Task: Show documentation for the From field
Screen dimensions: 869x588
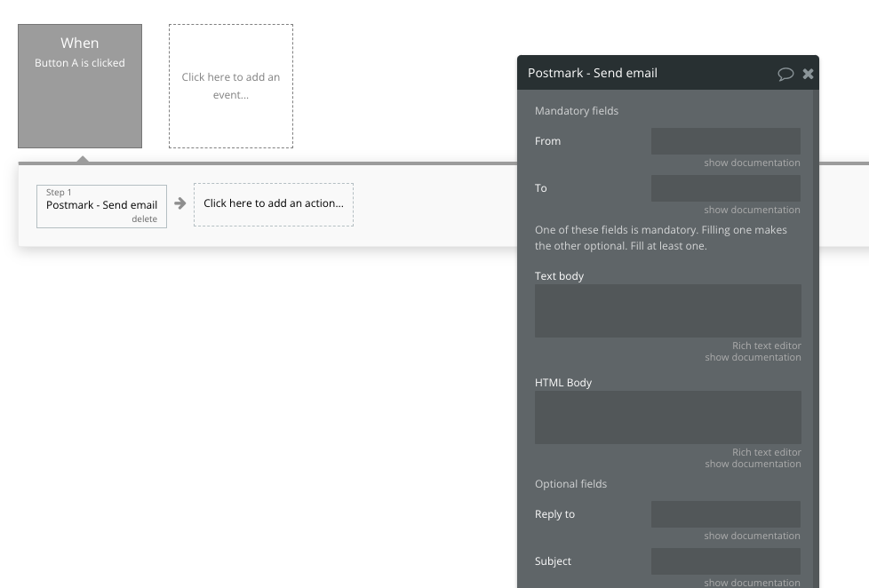Action: click(x=753, y=163)
